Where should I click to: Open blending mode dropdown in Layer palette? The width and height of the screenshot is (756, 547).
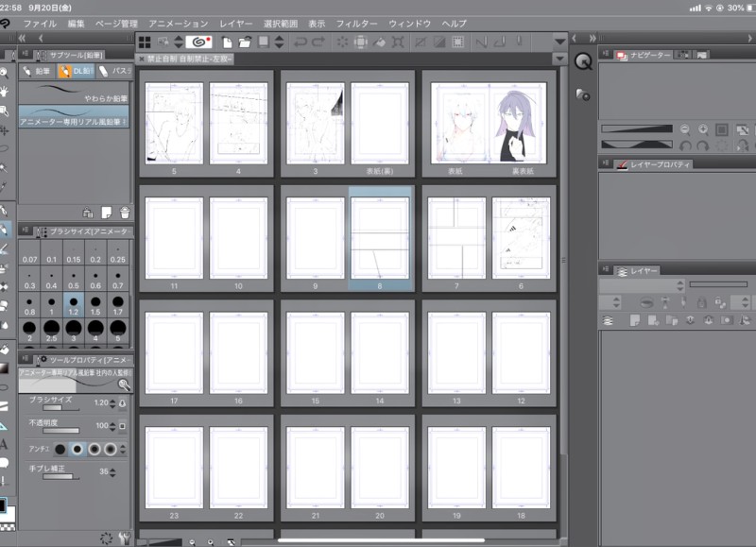pyautogui.click(x=642, y=285)
